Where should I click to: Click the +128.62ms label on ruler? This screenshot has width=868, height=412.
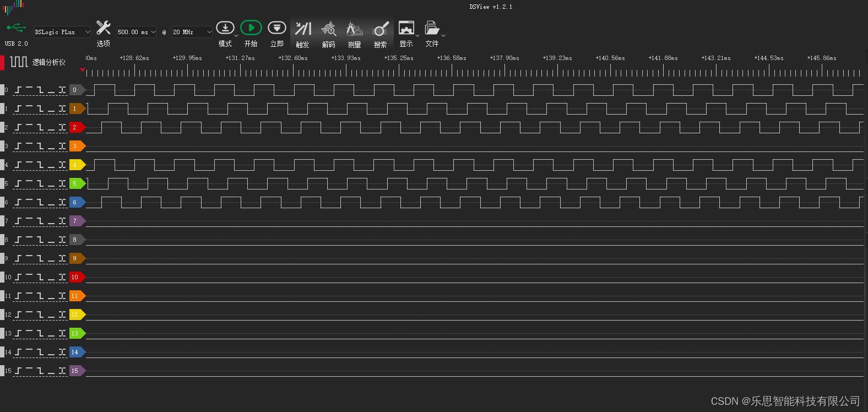pyautogui.click(x=134, y=58)
